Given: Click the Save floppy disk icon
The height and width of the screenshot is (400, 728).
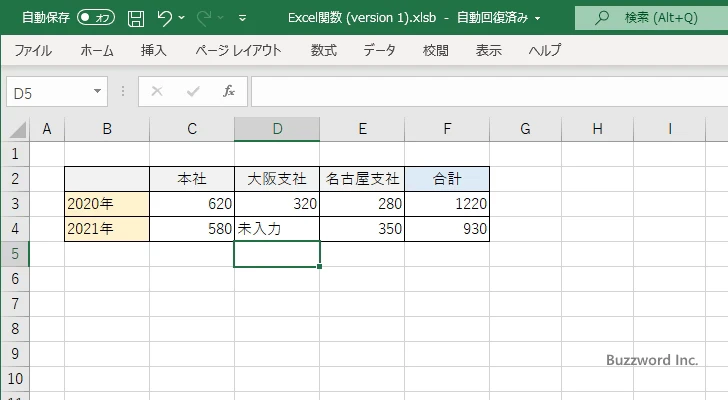Looking at the screenshot, I should tap(136, 18).
